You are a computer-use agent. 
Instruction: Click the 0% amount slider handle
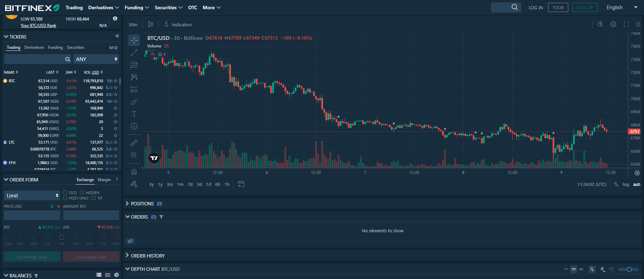pyautogui.click(x=61, y=237)
